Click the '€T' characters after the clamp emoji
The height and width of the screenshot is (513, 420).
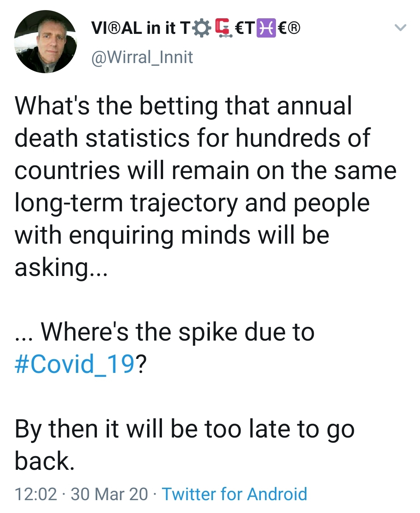click(x=245, y=28)
